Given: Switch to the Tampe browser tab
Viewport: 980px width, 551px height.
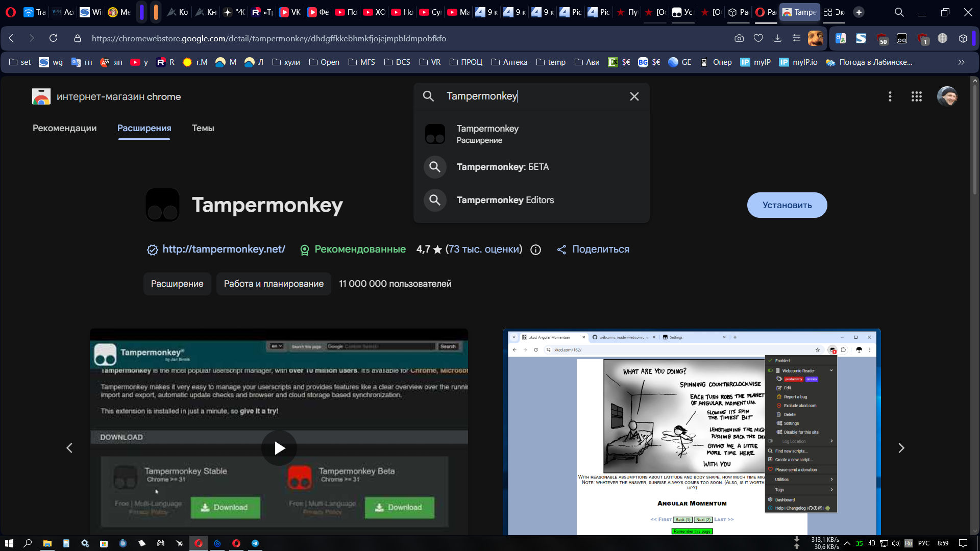Looking at the screenshot, I should point(799,12).
